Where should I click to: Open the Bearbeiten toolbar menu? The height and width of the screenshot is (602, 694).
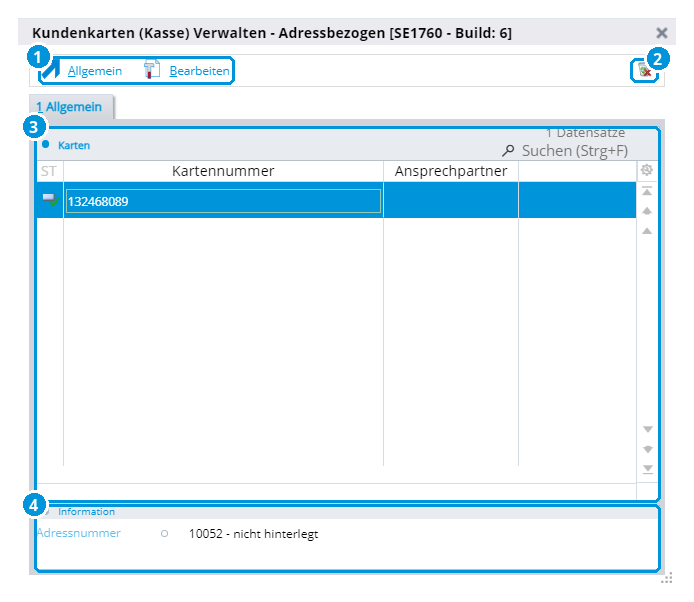click(199, 71)
